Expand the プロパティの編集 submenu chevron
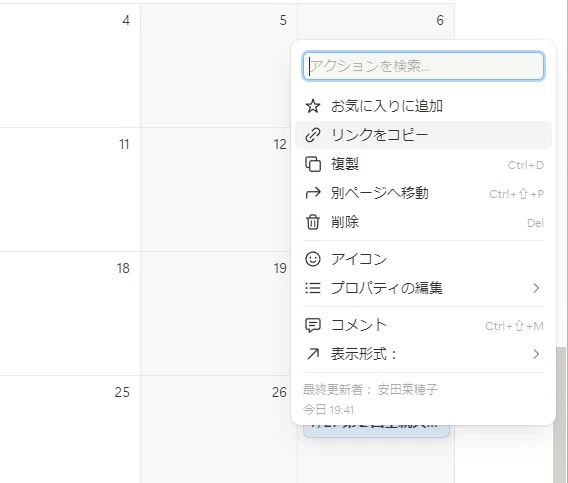 (x=536, y=288)
